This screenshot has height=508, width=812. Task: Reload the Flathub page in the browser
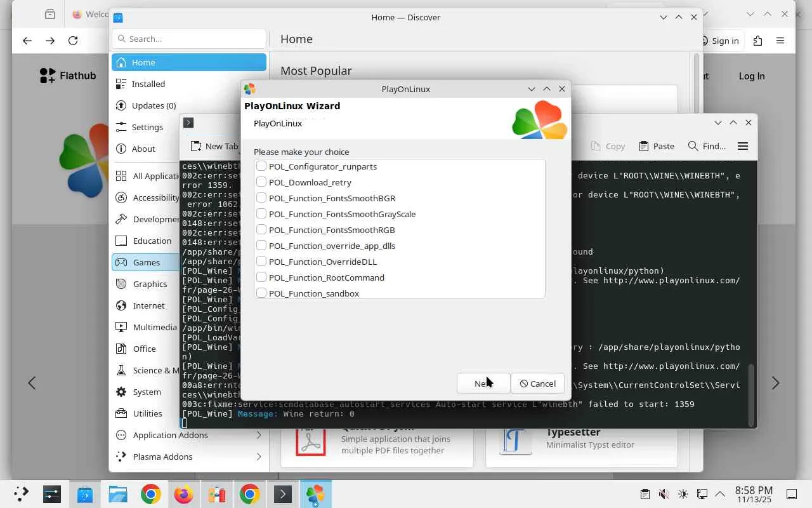coord(73,41)
